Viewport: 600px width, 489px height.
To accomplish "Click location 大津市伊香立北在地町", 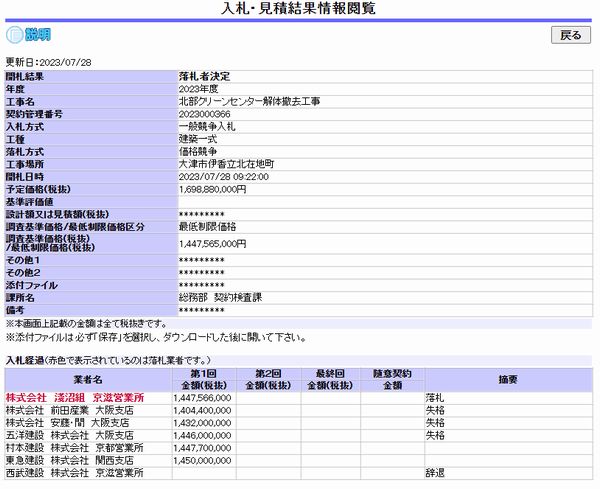I will pyautogui.click(x=226, y=165).
